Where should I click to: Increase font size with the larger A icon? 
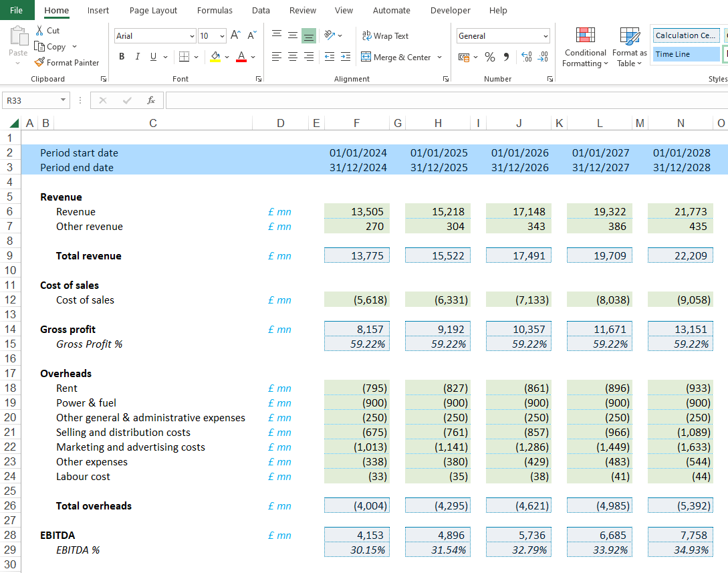tap(235, 35)
